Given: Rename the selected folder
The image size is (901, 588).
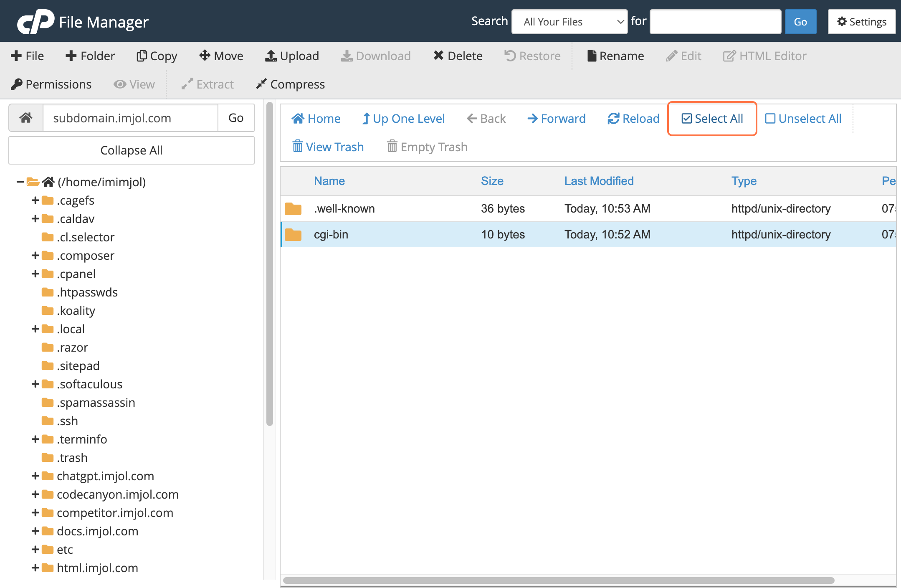Looking at the screenshot, I should [615, 56].
